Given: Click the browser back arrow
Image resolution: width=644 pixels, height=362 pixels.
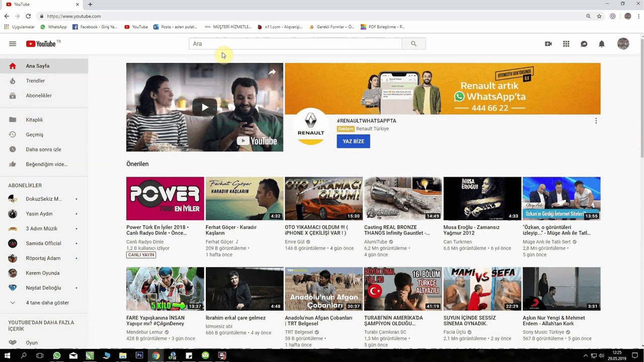Looking at the screenshot, I should (x=7, y=16).
